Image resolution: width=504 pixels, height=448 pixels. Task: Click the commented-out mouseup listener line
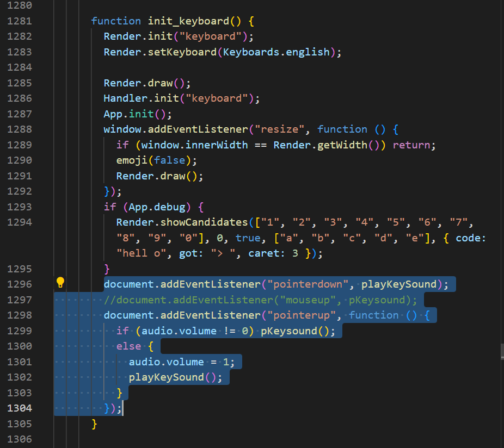(x=260, y=300)
